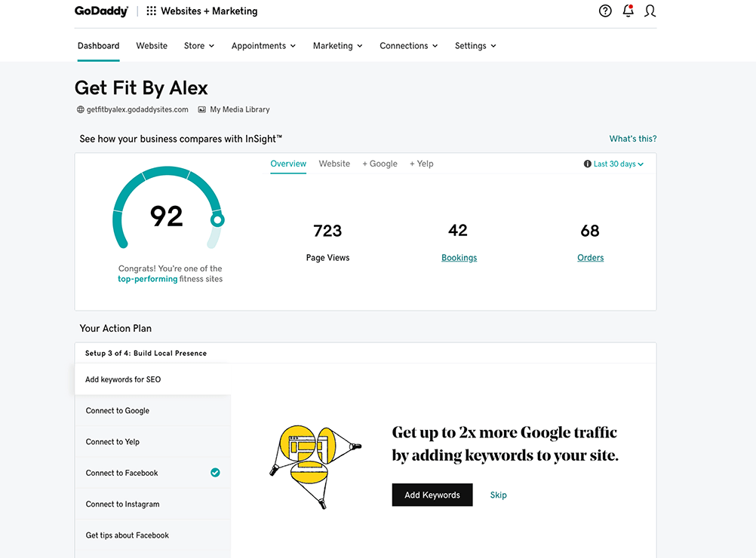756x558 pixels.
Task: Click the Your Action Plan heading
Action: tap(115, 328)
